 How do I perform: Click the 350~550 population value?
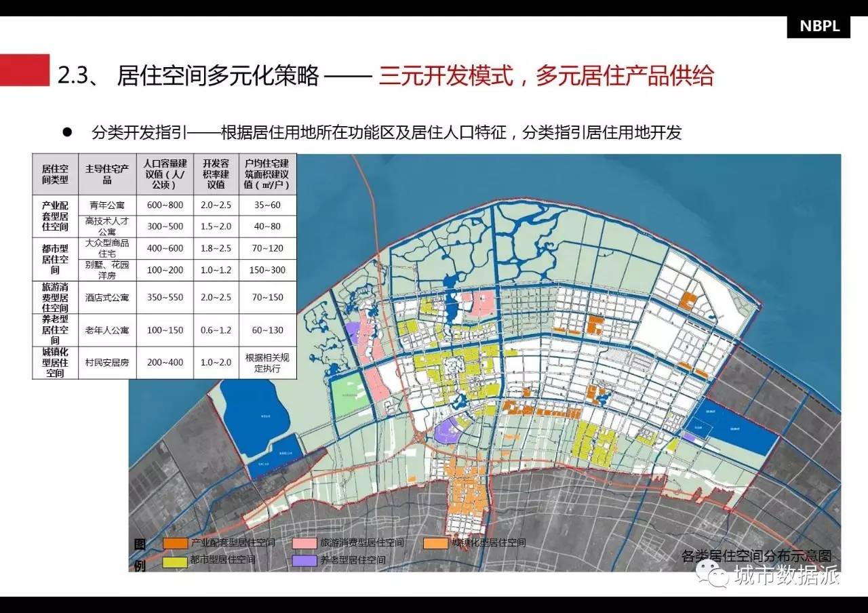pos(165,297)
